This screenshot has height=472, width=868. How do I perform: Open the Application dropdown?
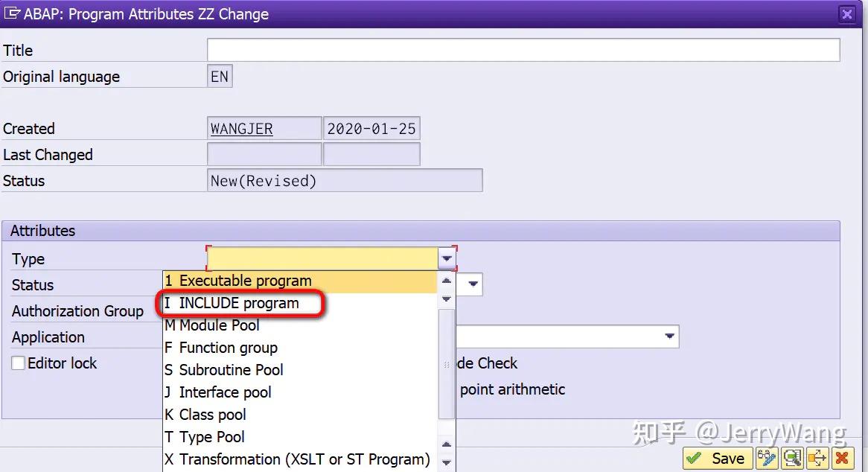click(x=669, y=337)
